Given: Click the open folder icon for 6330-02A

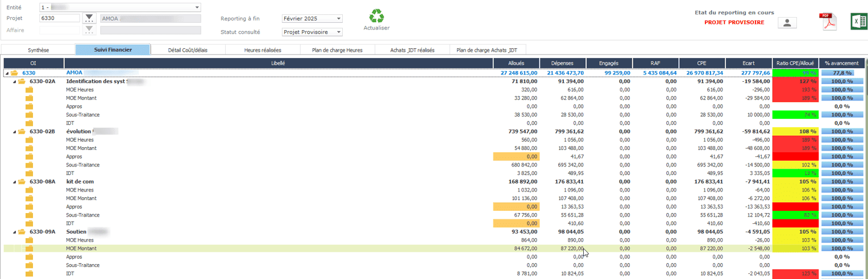Looking at the screenshot, I should tap(22, 81).
